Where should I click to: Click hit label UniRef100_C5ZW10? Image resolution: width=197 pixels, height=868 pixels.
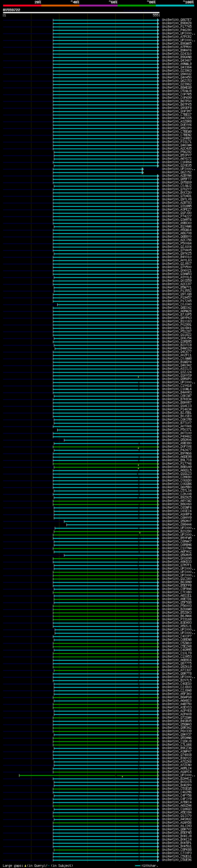[176, 643]
